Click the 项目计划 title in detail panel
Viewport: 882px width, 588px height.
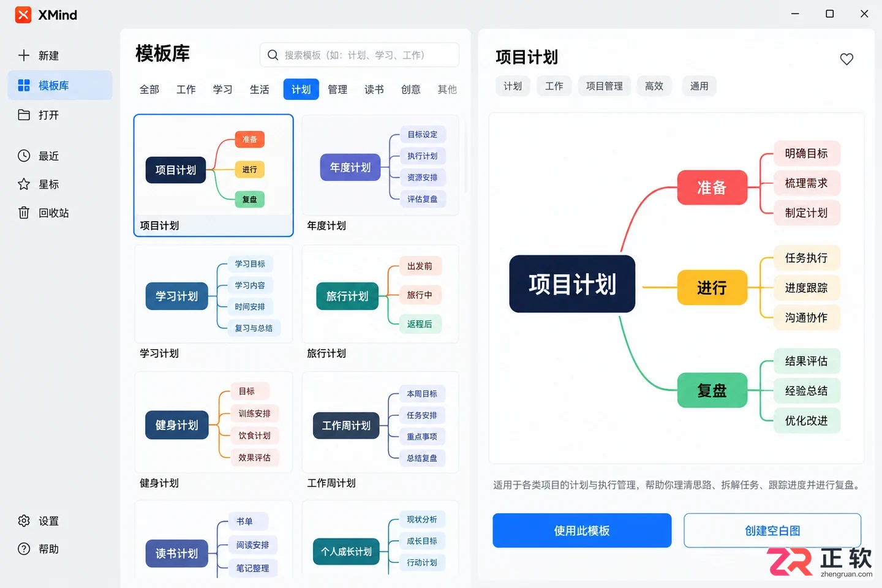point(527,57)
